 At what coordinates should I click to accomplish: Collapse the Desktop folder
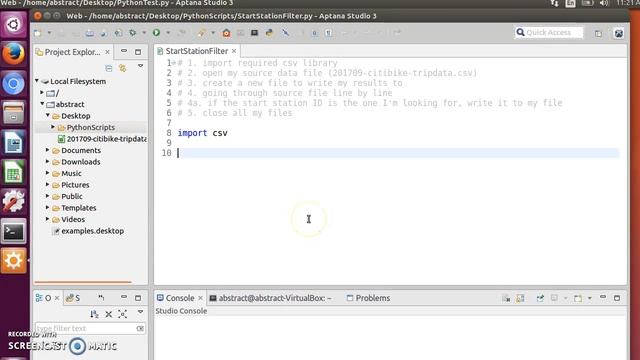coord(48,115)
